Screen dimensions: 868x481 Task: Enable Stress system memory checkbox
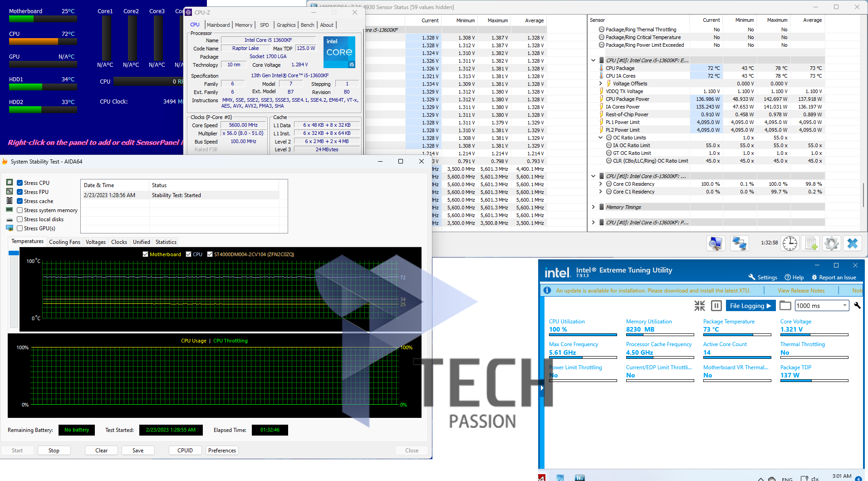coord(20,210)
